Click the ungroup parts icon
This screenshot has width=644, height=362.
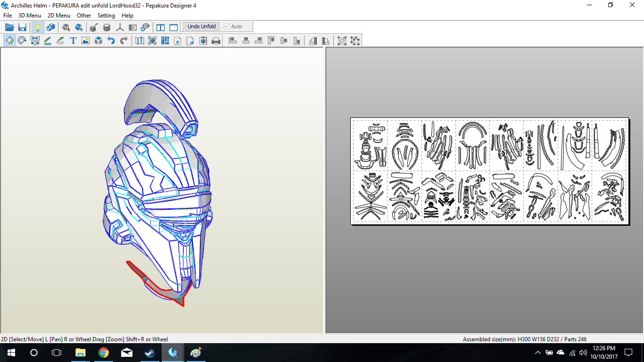[x=355, y=41]
